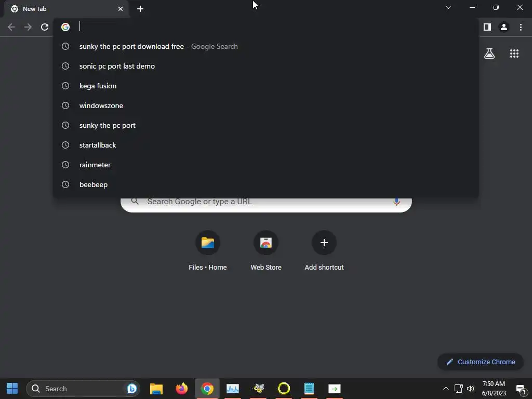Reload the current page
The width and height of the screenshot is (532, 399).
(x=45, y=27)
